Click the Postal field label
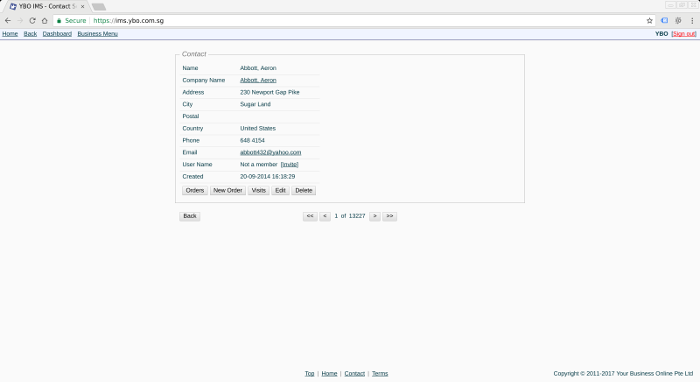The width and height of the screenshot is (700, 382). point(191,116)
